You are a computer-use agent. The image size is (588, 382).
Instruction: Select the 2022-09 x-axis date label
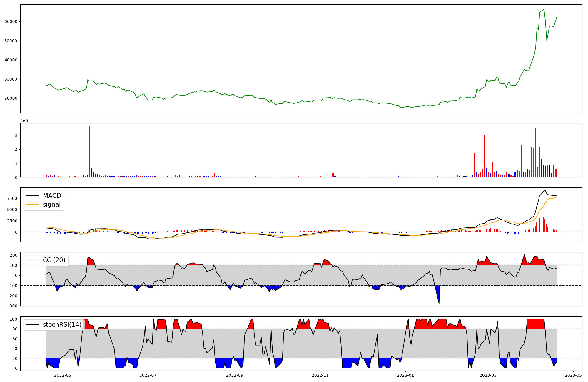(x=235, y=375)
